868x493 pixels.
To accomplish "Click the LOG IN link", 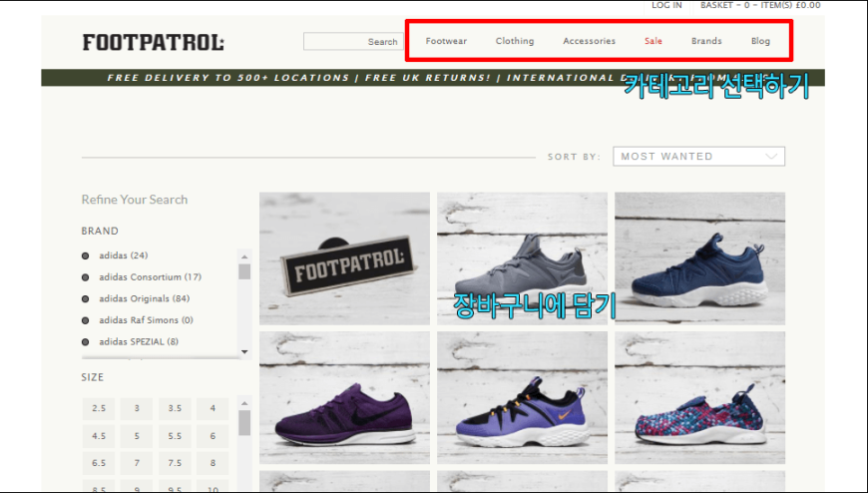I will tap(666, 5).
